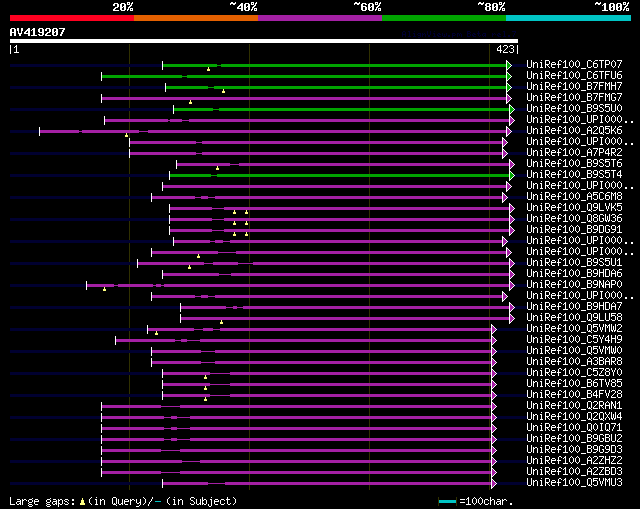Image resolution: width=640 pixels, height=509 pixels.
Task: Click the purple ~60% identity legend segment
Action: coord(320,18)
